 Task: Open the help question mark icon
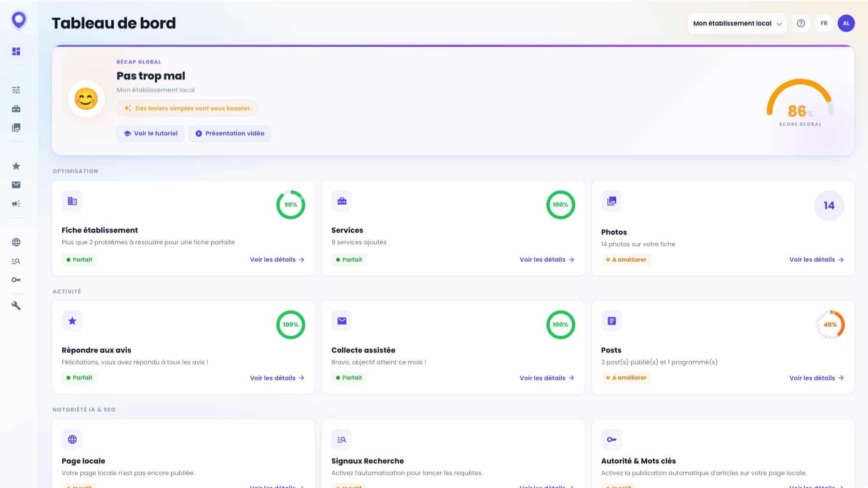tap(801, 23)
